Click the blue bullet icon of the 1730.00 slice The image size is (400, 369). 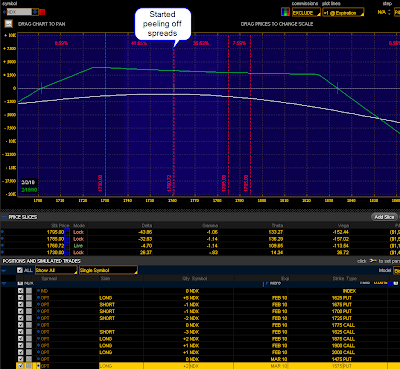point(3,252)
